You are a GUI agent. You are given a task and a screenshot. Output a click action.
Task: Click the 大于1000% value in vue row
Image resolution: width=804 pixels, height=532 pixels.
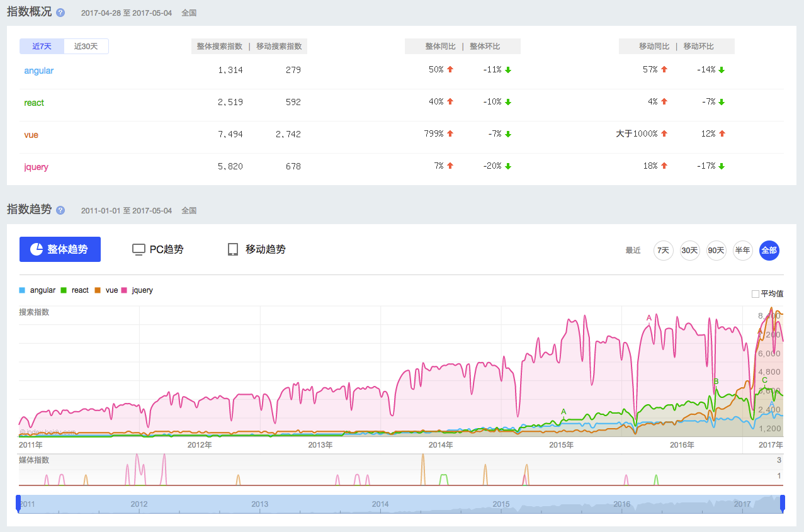click(x=637, y=134)
